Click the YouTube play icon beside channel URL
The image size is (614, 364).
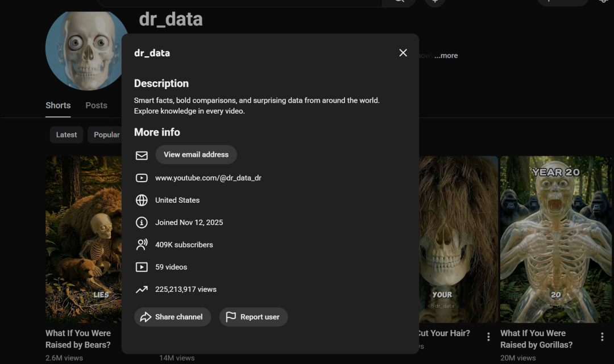click(x=142, y=178)
